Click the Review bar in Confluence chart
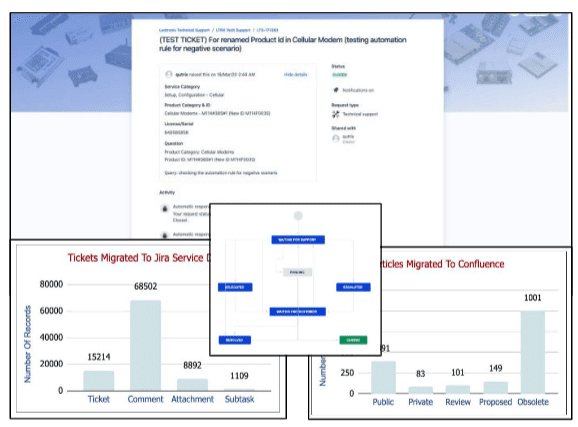Image resolution: width=578 pixels, height=427 pixels. point(458,389)
